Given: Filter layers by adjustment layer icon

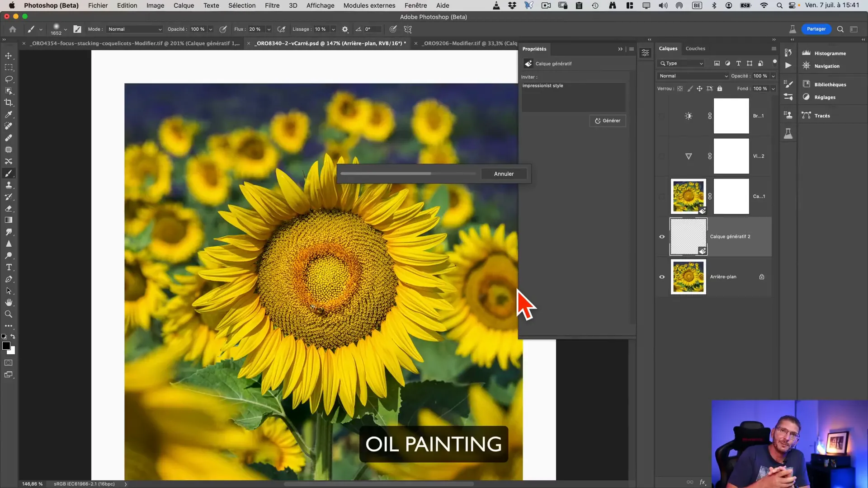Looking at the screenshot, I should click(x=727, y=63).
